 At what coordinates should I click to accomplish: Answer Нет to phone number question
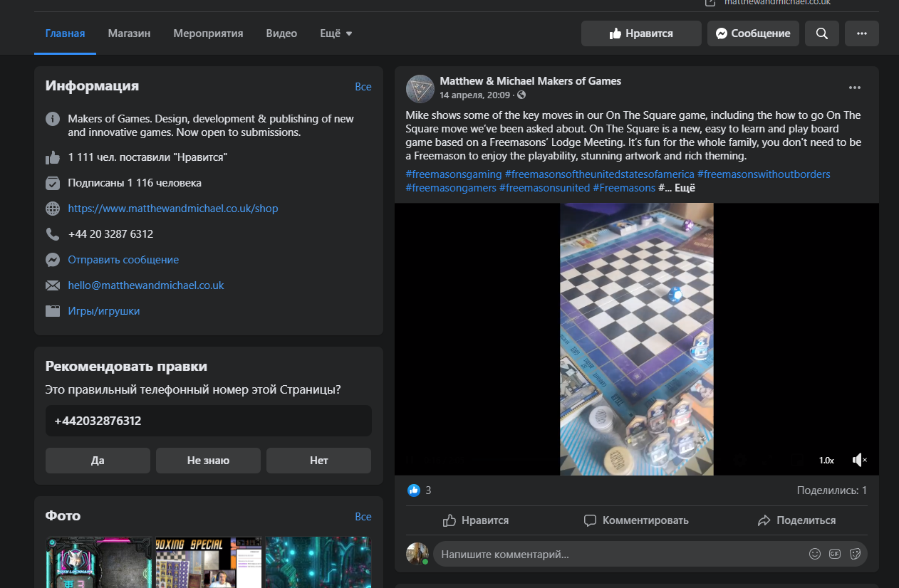click(x=318, y=461)
